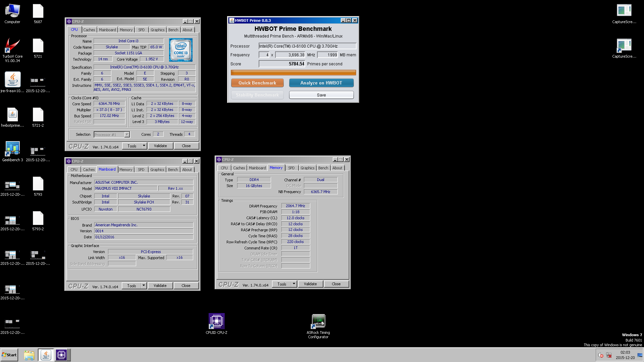Click the MB mem field 1999

tap(328, 55)
